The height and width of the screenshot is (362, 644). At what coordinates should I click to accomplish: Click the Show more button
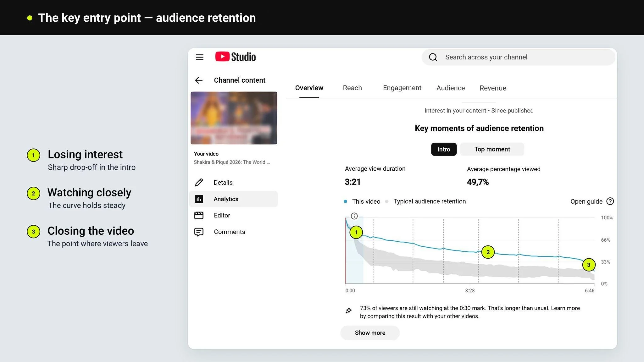(x=370, y=333)
